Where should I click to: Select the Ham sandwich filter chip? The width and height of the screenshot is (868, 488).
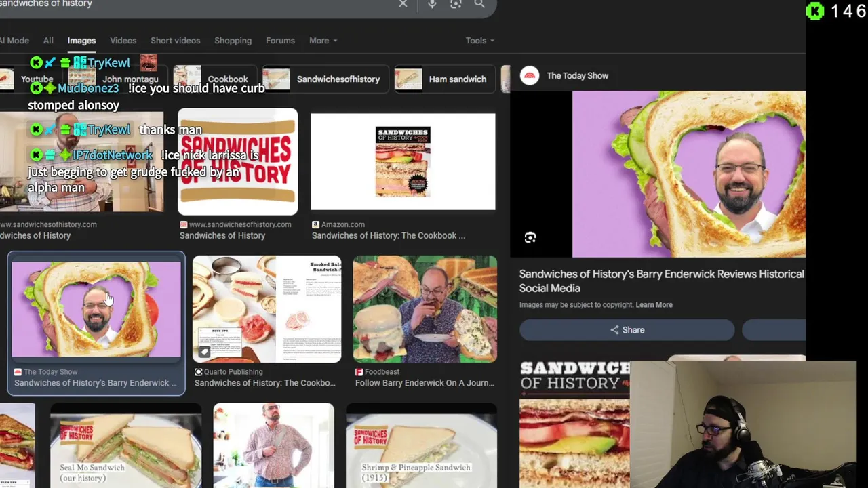(x=445, y=79)
